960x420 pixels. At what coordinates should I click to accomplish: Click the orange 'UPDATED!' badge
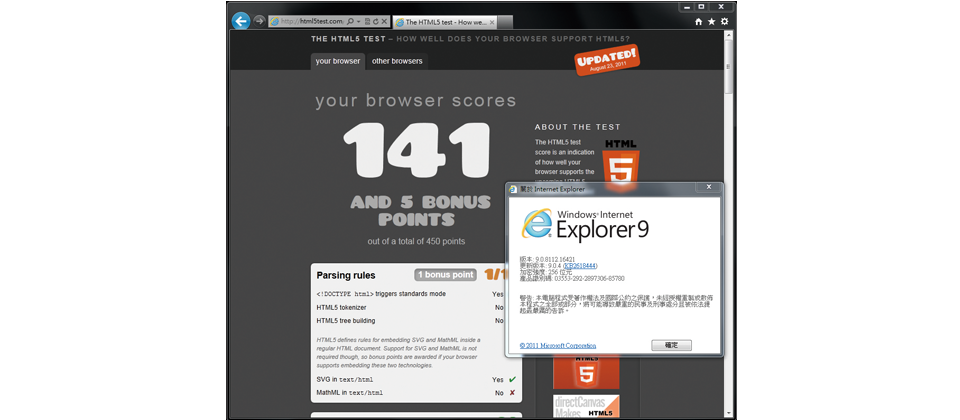(607, 60)
